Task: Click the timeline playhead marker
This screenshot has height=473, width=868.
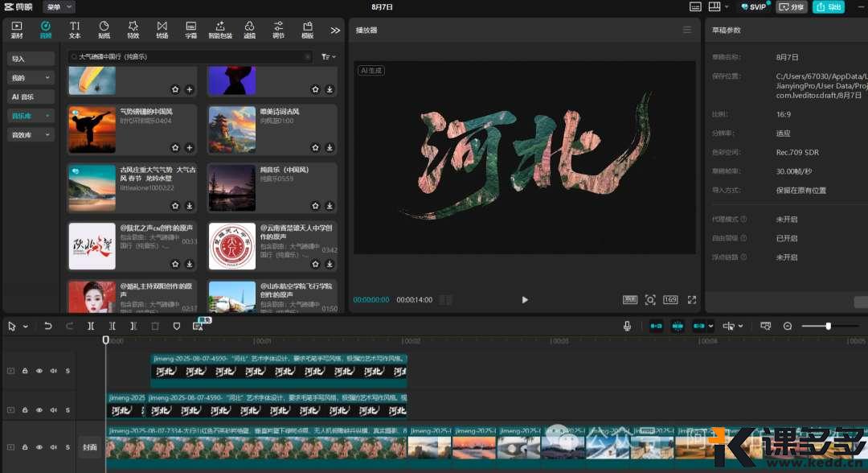Action: (x=106, y=339)
